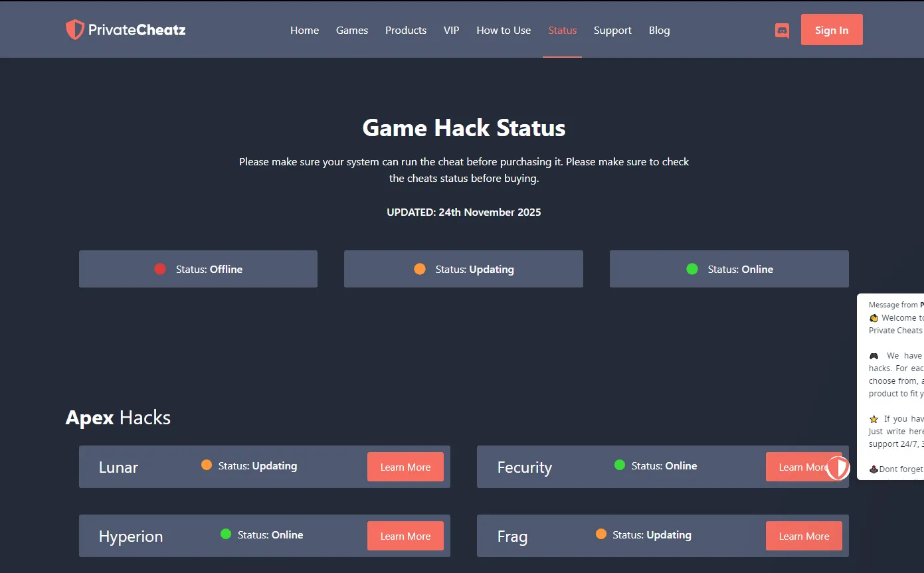Open the Support page from the navbar

pos(612,30)
